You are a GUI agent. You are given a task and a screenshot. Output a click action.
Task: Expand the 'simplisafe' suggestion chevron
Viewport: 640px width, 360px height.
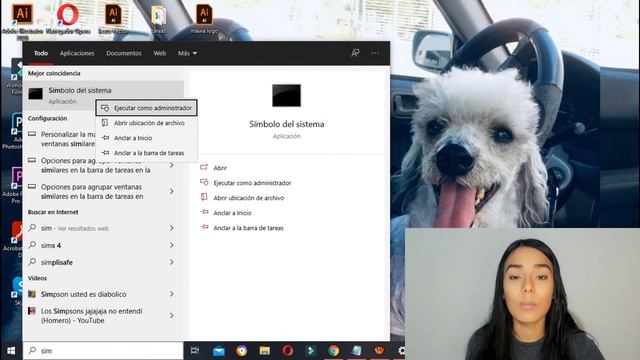point(172,262)
